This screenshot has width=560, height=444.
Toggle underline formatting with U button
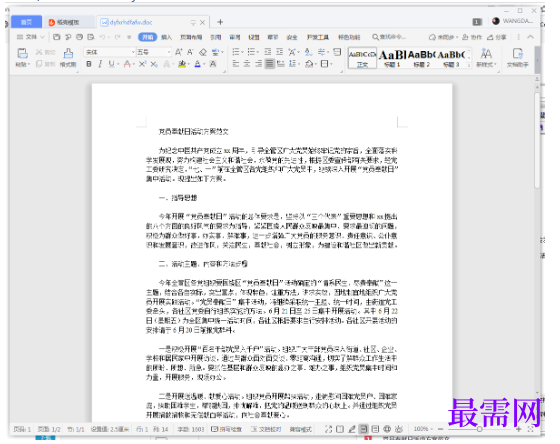pos(111,64)
